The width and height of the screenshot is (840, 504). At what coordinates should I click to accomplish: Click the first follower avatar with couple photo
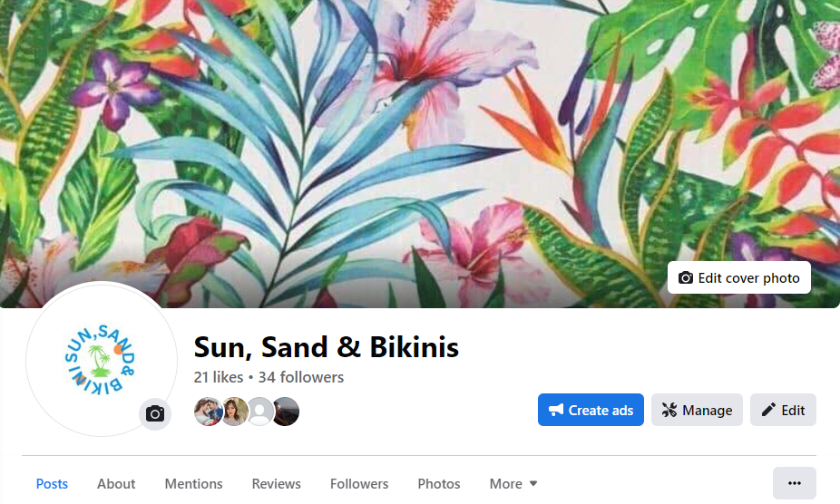click(208, 412)
